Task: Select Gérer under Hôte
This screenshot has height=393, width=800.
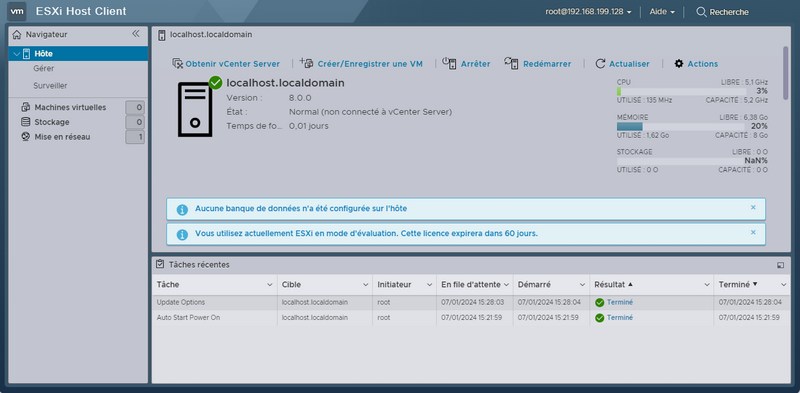Action: (44, 68)
